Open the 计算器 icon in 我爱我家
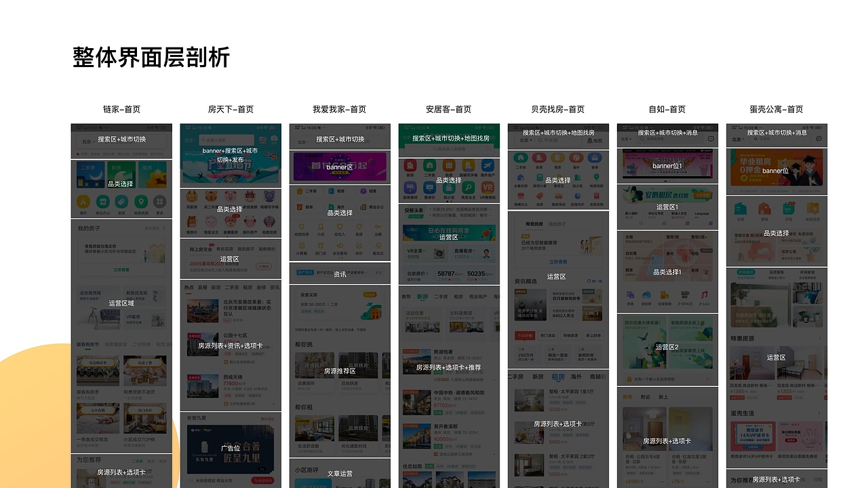The height and width of the screenshot is (488, 868). [301, 246]
